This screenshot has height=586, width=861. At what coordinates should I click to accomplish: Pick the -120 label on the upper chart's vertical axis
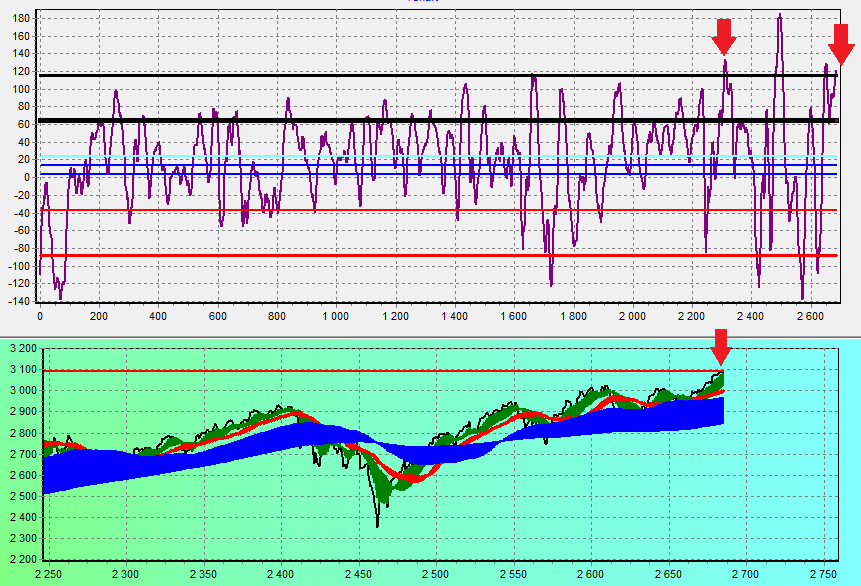(x=19, y=284)
